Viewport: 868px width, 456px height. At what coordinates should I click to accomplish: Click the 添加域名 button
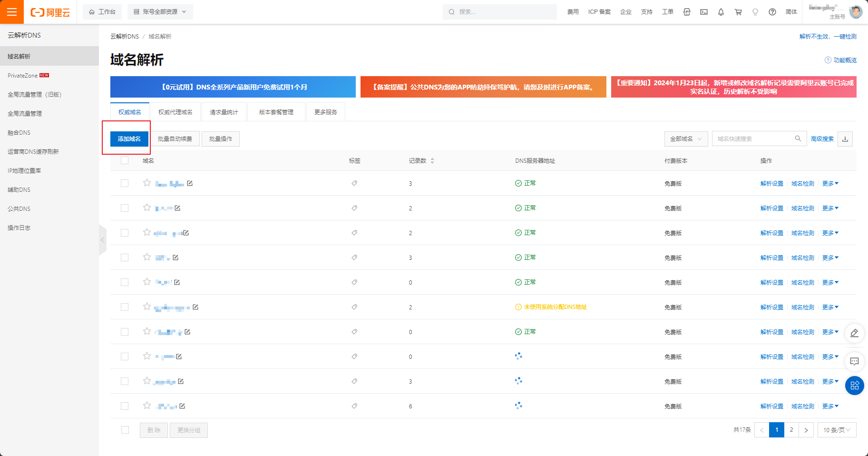[129, 139]
